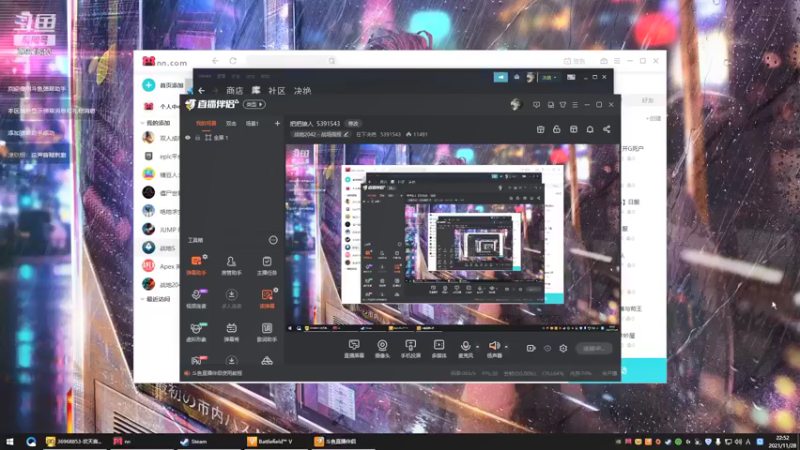The height and width of the screenshot is (450, 800).
Task: Go back in the Steam window
Action: pyautogui.click(x=202, y=91)
